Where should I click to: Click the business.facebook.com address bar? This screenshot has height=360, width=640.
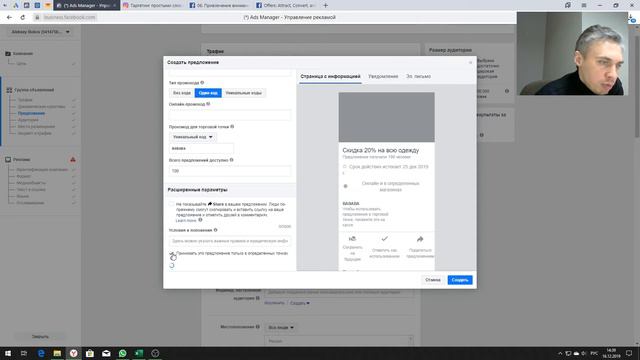tap(69, 18)
